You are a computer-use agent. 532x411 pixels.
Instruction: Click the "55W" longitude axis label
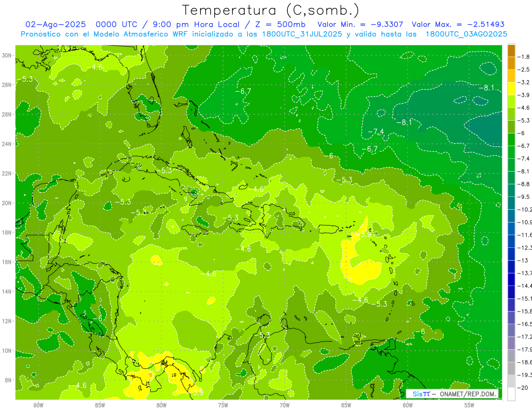tap(469, 406)
